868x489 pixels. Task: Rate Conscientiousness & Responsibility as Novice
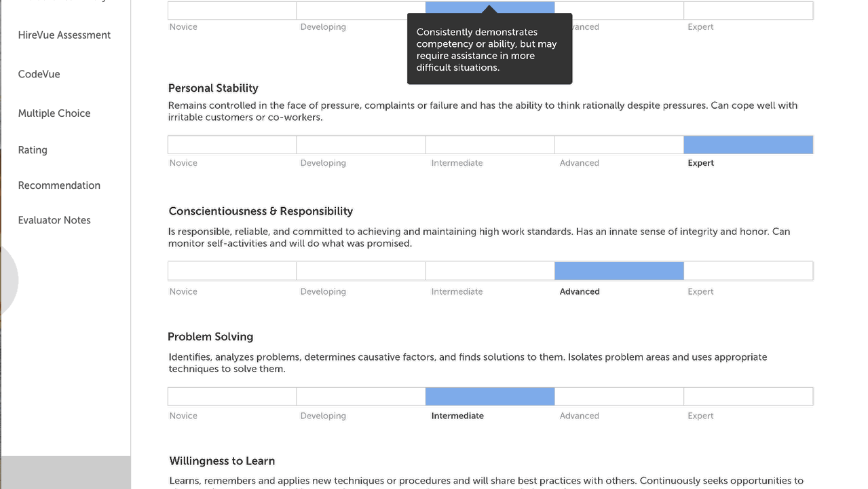[232, 271]
